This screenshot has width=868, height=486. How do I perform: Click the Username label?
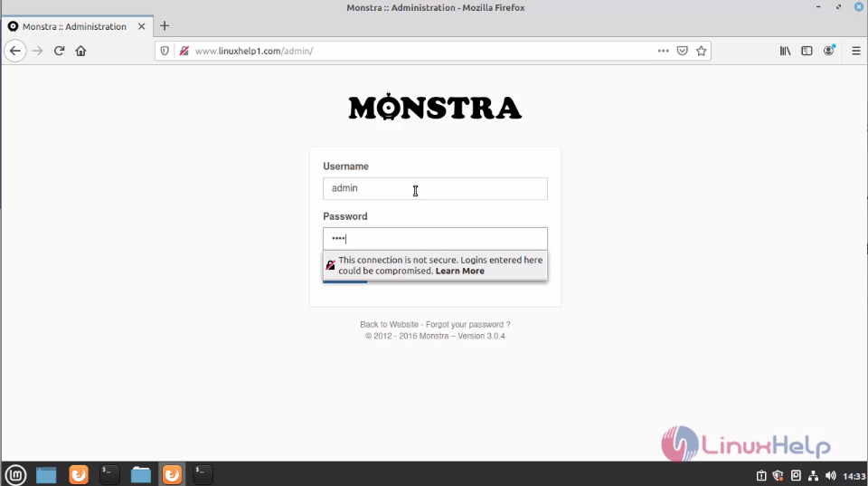[345, 167]
